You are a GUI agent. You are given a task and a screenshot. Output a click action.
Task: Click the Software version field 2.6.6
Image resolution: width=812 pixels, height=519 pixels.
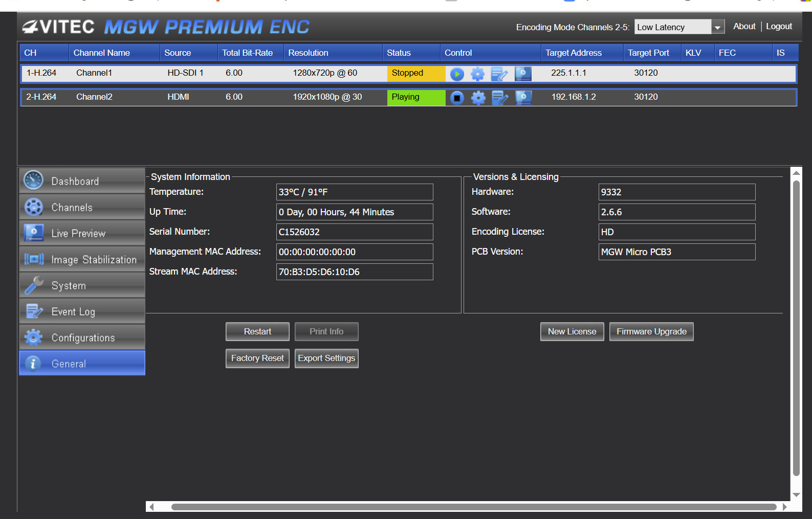[677, 212]
